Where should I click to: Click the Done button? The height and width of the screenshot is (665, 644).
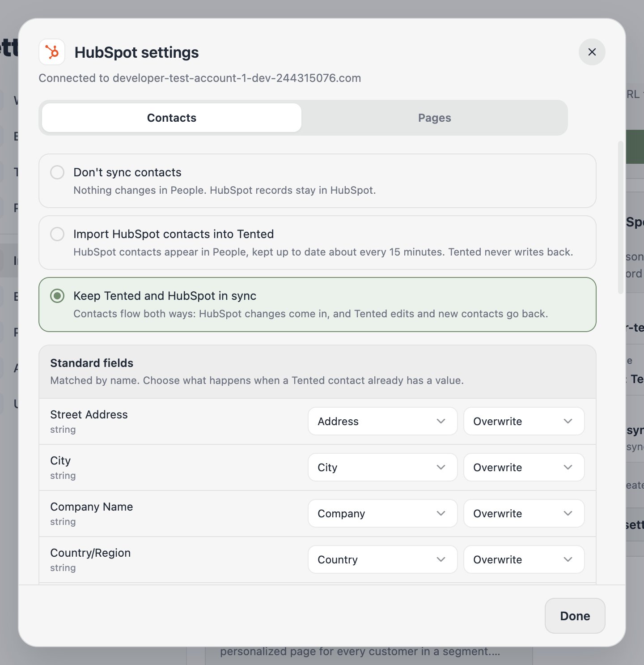(575, 616)
